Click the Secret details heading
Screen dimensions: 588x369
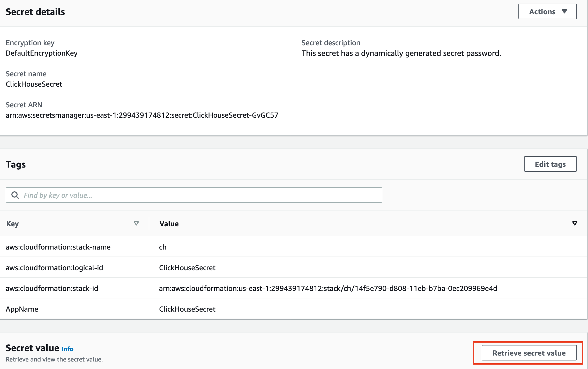(35, 12)
